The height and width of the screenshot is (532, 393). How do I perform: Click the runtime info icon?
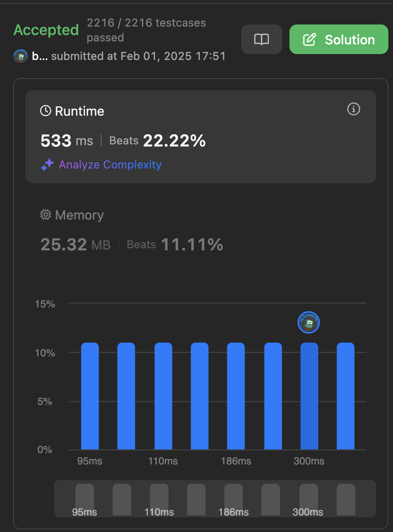click(353, 109)
